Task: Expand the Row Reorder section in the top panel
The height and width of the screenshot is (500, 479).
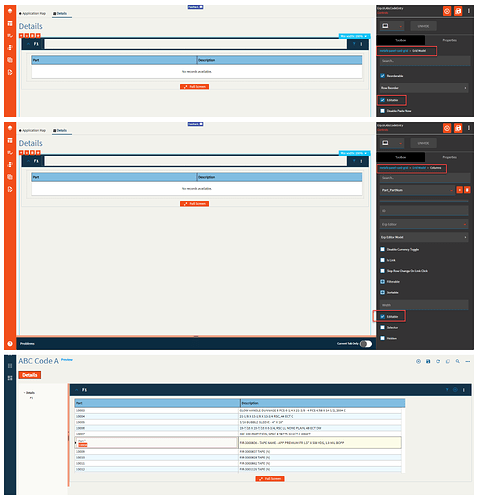Action: tap(424, 88)
